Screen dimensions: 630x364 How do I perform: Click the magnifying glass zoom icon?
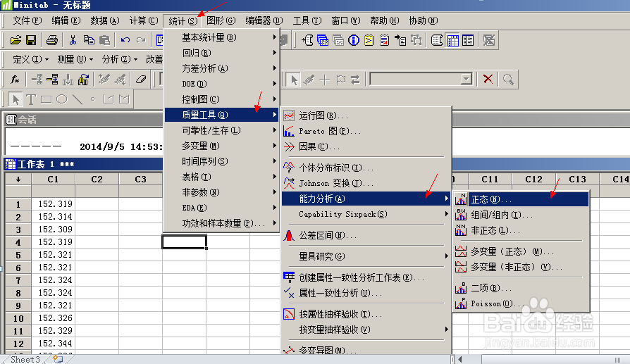tap(507, 79)
